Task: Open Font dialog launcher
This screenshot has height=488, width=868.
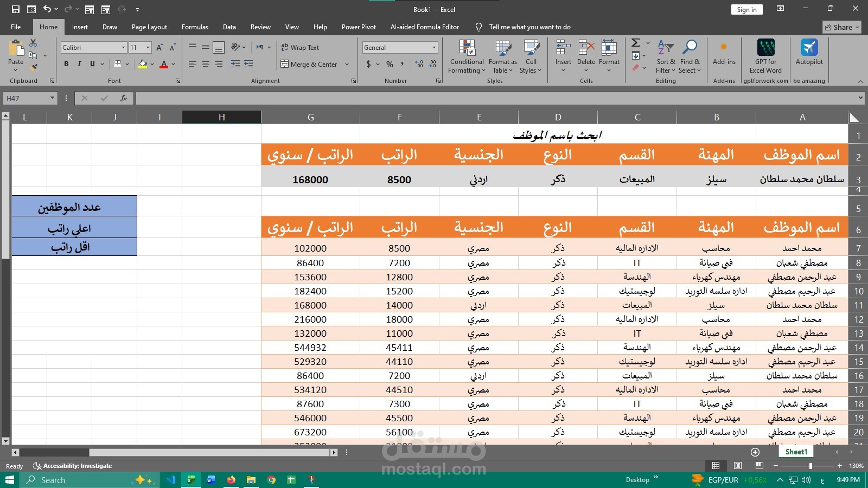Action: point(178,81)
